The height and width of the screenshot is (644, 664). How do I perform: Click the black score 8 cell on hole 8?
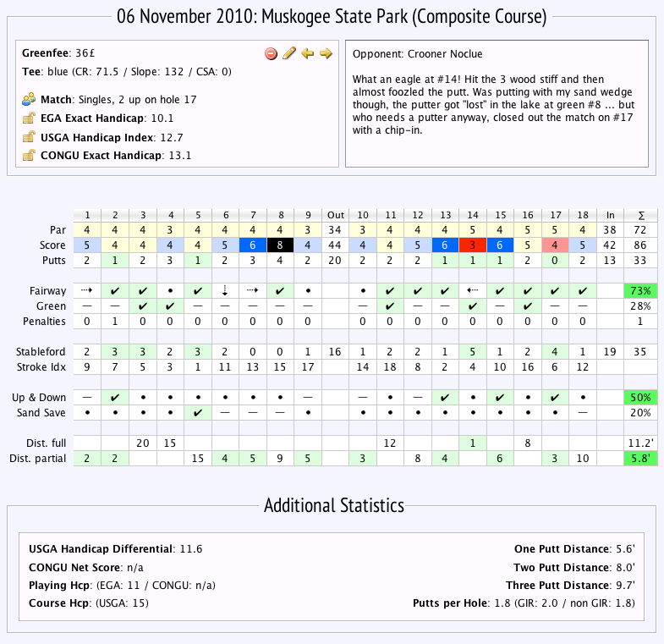coord(280,245)
